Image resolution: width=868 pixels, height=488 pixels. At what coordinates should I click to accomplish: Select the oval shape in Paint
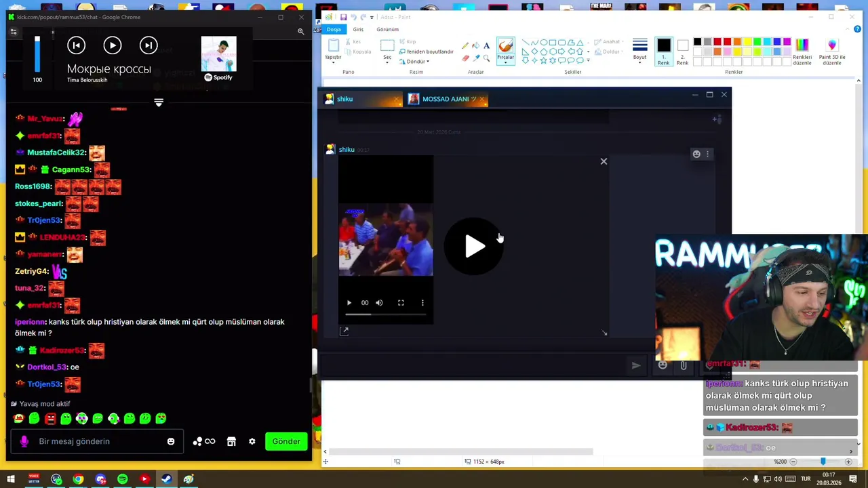(542, 42)
